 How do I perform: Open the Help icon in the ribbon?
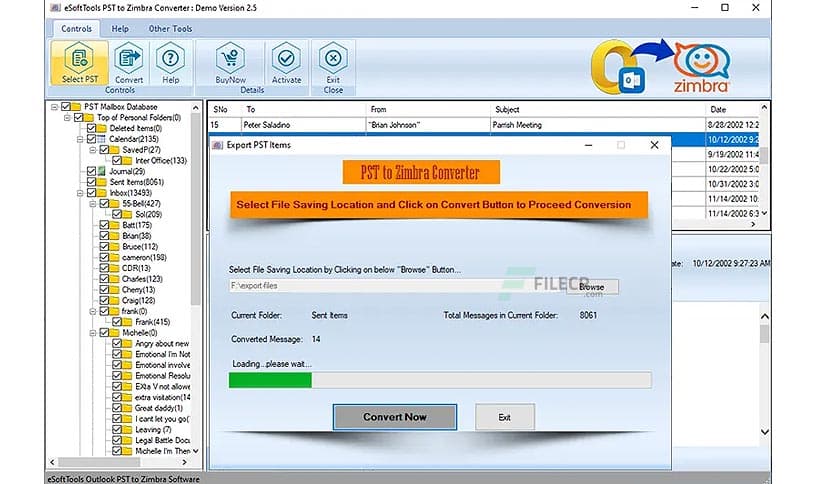(171, 58)
